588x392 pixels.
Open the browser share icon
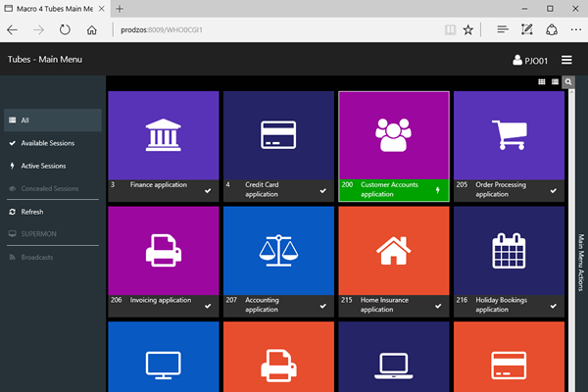tap(552, 29)
